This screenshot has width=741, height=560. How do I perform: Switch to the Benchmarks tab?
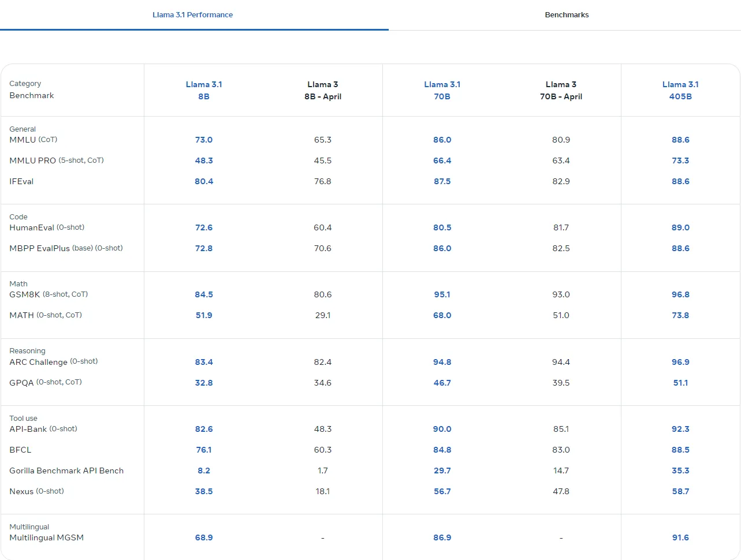[x=567, y=15]
